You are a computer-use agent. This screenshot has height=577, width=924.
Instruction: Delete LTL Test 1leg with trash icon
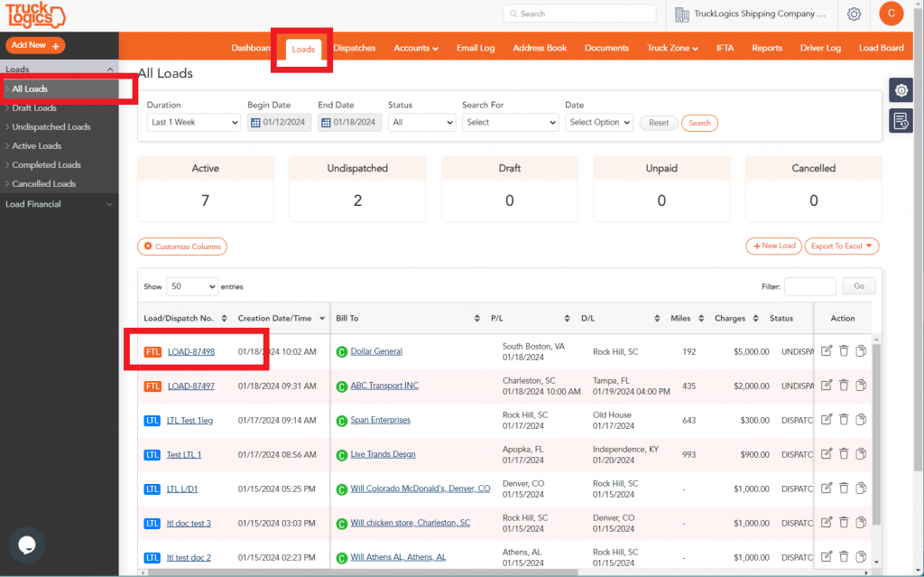[844, 420]
